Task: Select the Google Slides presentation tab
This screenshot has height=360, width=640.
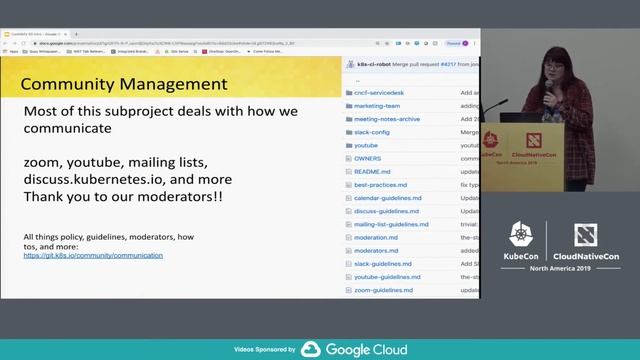Action: click(36, 34)
